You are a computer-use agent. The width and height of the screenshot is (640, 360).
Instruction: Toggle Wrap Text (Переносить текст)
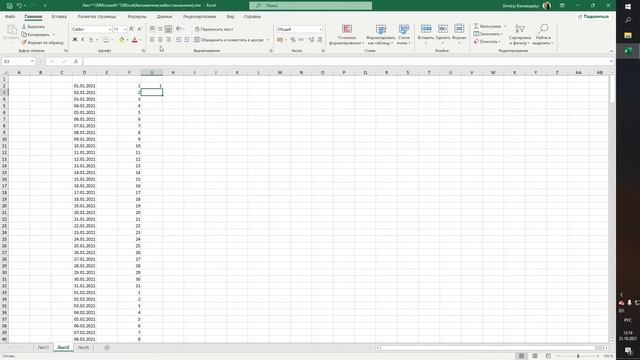[x=214, y=29]
